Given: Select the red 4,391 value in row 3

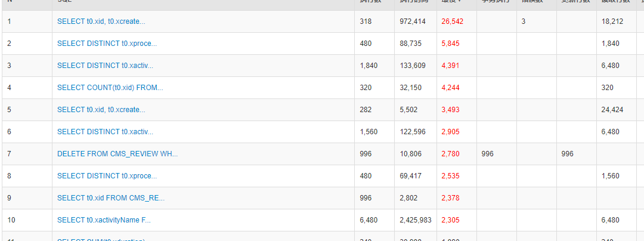Looking at the screenshot, I should [x=450, y=66].
